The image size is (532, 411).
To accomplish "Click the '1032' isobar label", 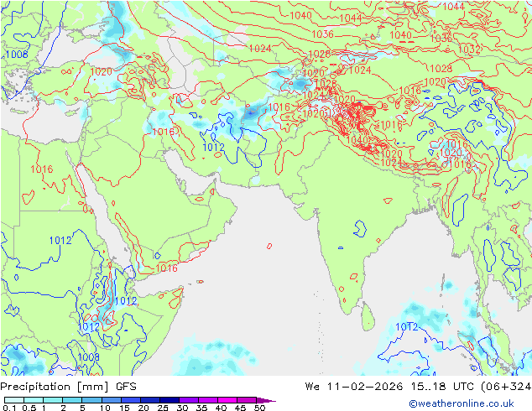I will (469, 49).
